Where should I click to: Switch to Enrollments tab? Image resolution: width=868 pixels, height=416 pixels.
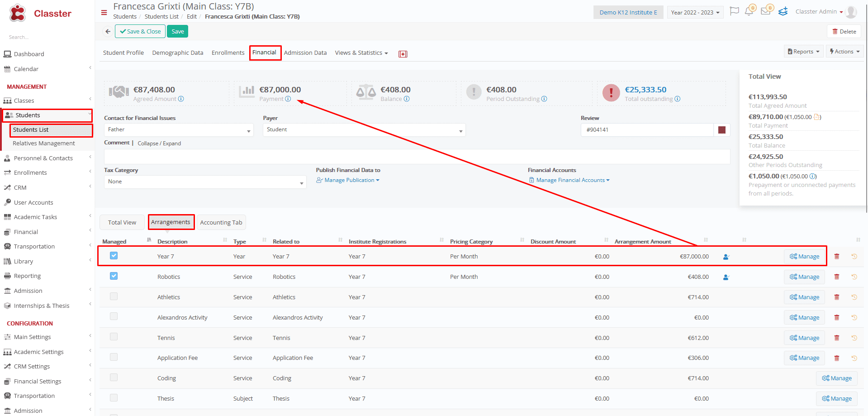(228, 53)
